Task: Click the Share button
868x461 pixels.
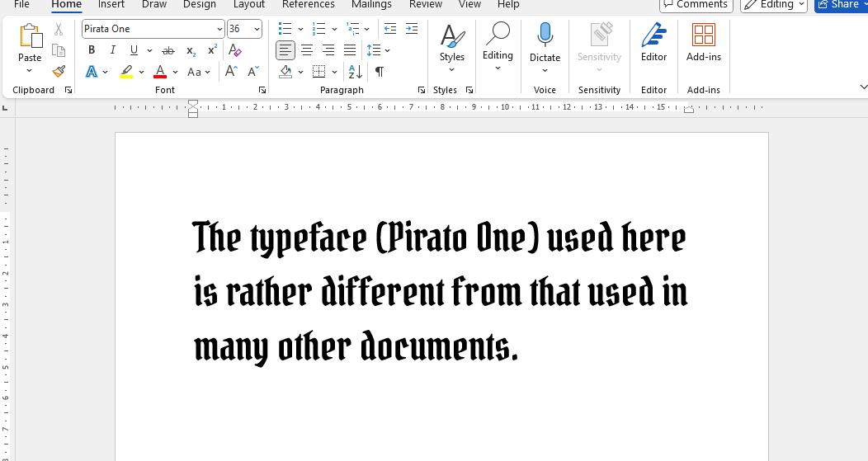Action: 841,5
